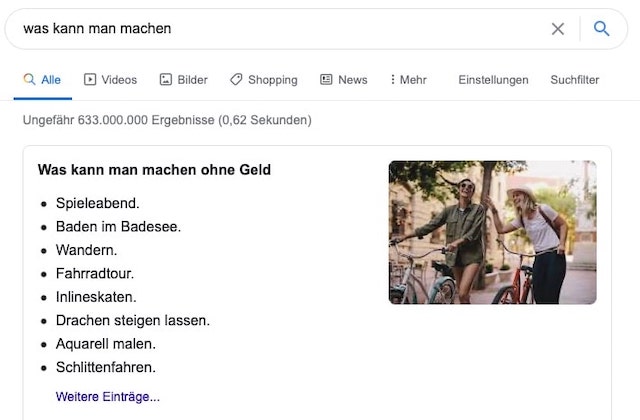Click the blue magnifier search icon

(x=601, y=29)
